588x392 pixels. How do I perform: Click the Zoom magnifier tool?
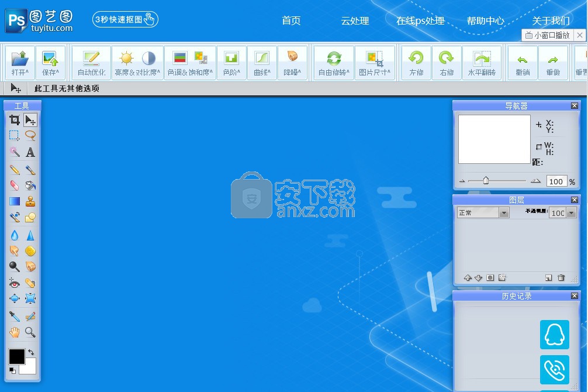[x=30, y=332]
